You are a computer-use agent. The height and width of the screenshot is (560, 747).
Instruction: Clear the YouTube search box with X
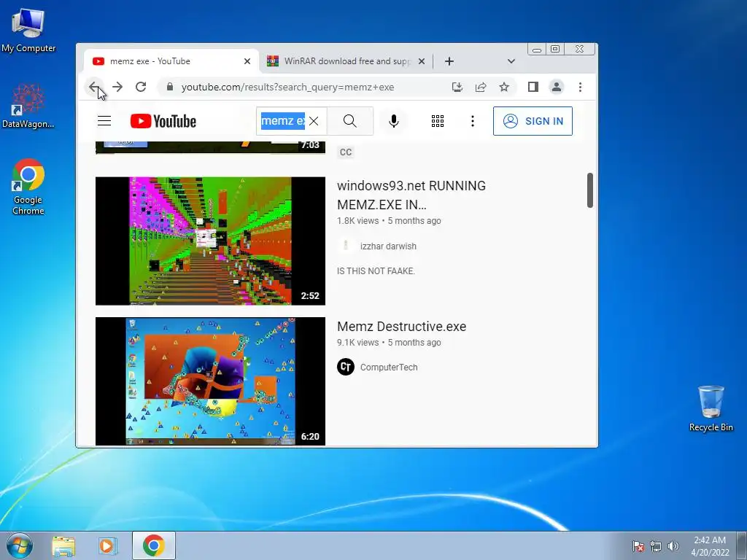tap(314, 121)
